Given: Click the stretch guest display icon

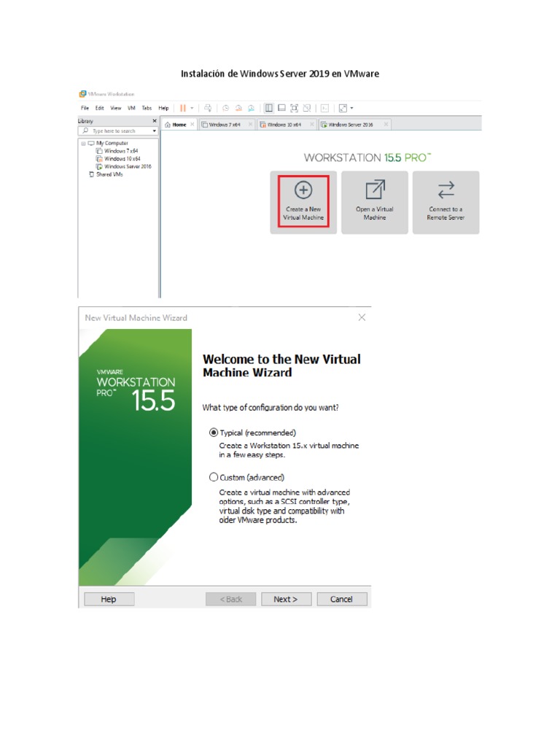Looking at the screenshot, I should click(343, 108).
